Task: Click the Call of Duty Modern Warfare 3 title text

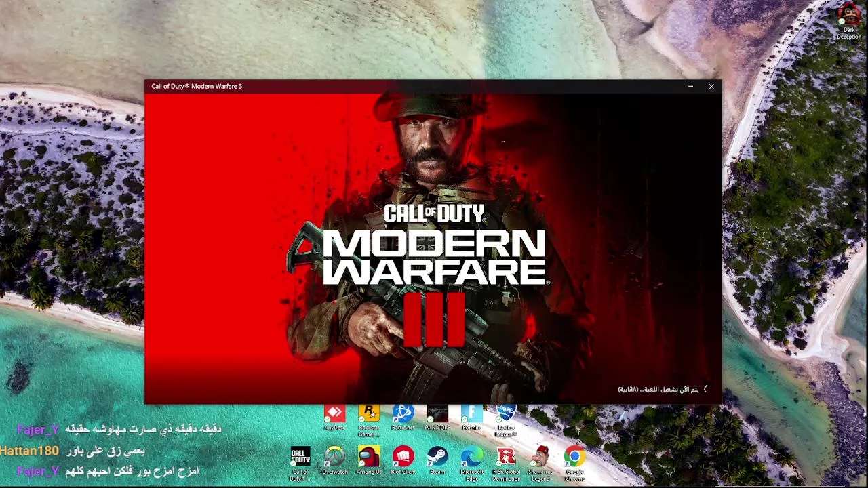Action: [197, 86]
